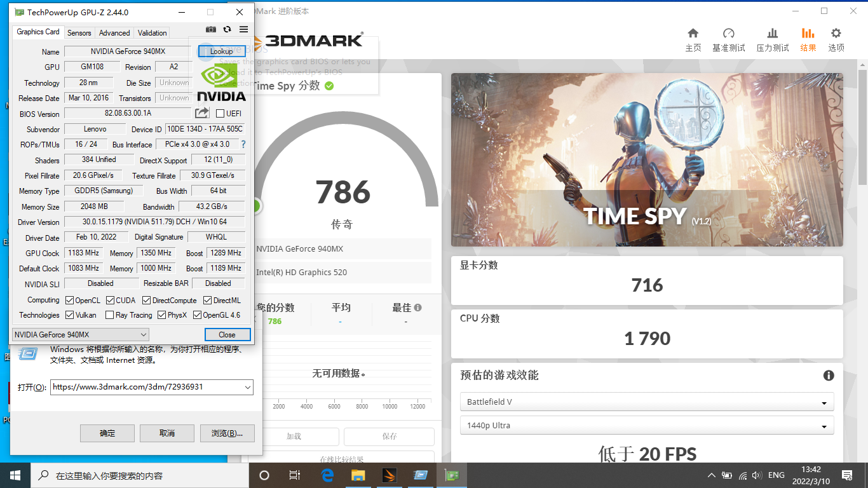This screenshot has height=488, width=868.
Task: Expand the Run dialog URL dropdown arrow
Action: coord(247,387)
